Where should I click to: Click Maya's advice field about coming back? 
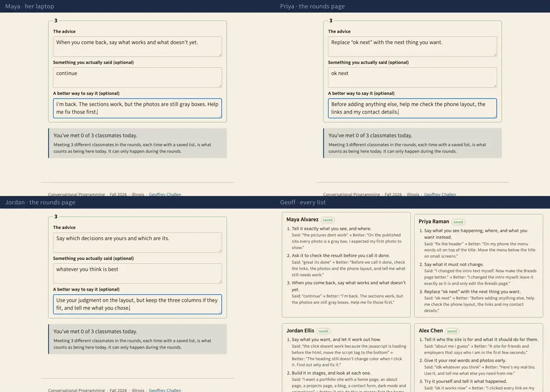(137, 46)
